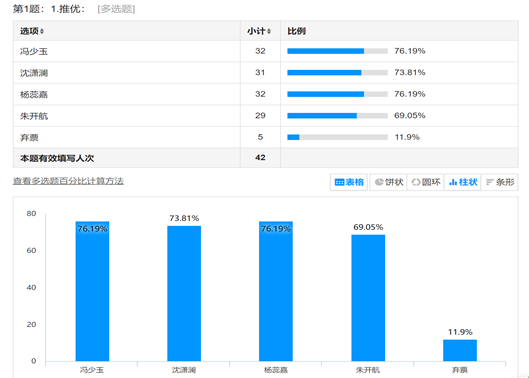Switch to 圆环 donut chart view
The image size is (529, 378).
tap(426, 182)
